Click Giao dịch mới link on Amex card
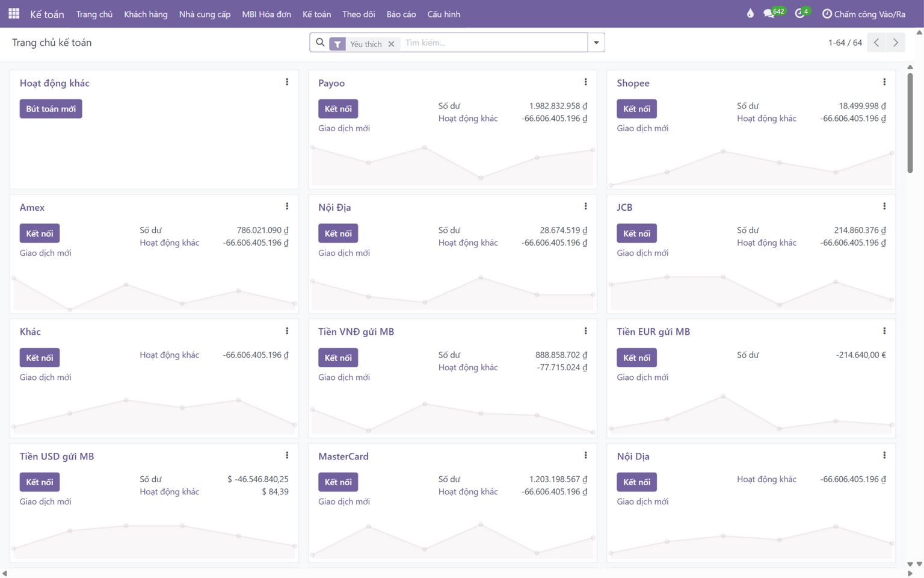Screen dimensions: 924x578 [46, 253]
